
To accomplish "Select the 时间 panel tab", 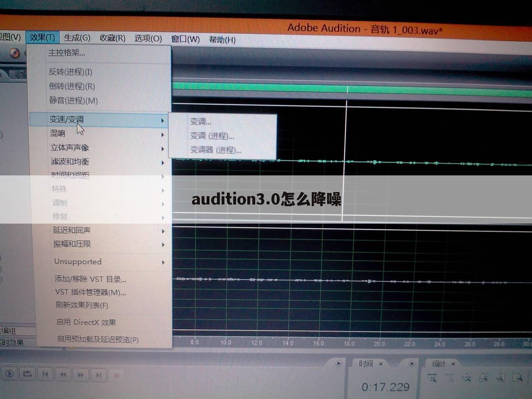I will pos(366,363).
